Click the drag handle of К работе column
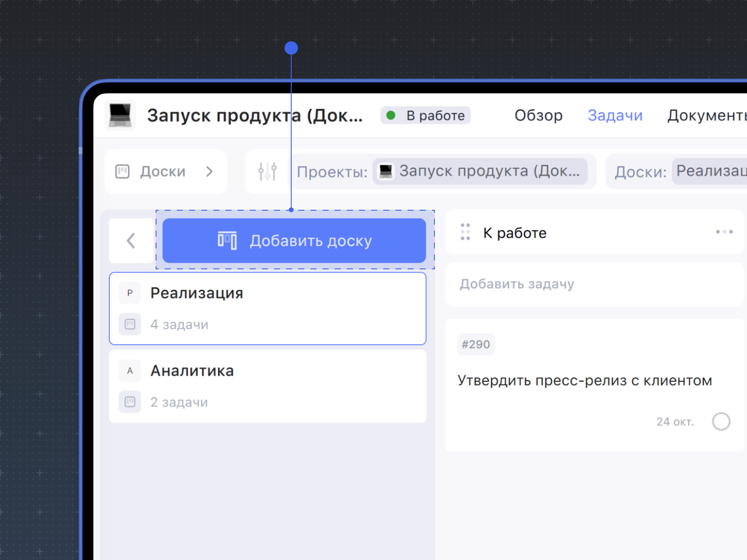The image size is (747, 560). 465,232
